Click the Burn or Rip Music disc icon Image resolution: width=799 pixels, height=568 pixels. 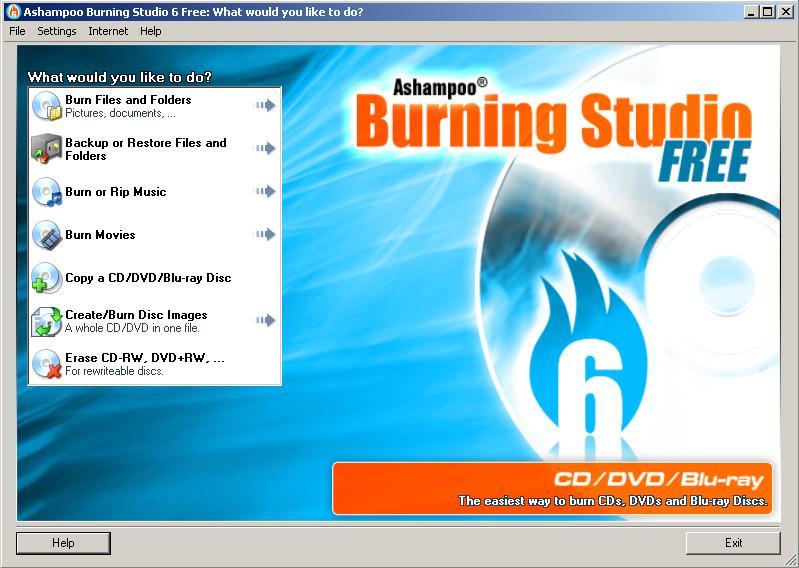(47, 191)
